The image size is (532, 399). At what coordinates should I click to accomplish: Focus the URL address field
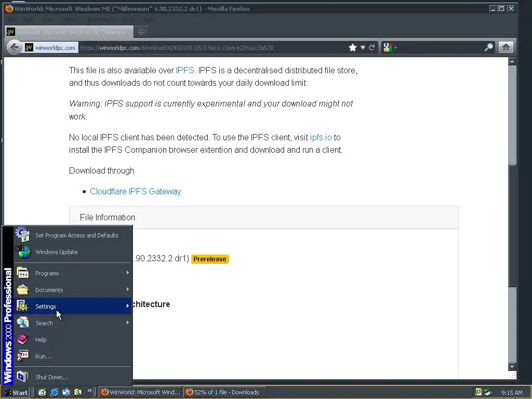[212, 47]
